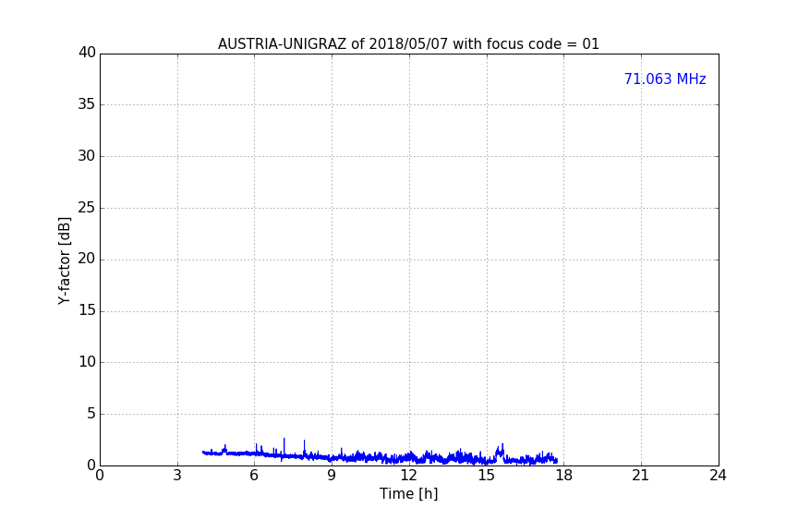Click the y-axis tick label '30'
798x532 pixels.
pos(87,156)
